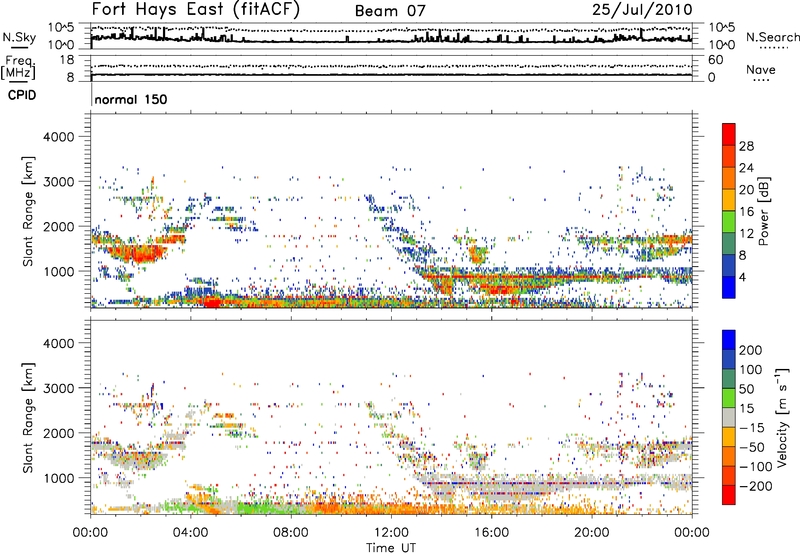This screenshot has height=554, width=800.
Task: Click the '60' Nave axis tick label
Action: tap(715, 60)
